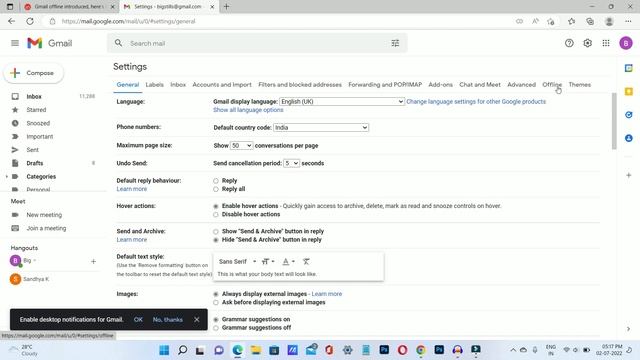Switch to the Offline settings tab
The height and width of the screenshot is (360, 640).
(x=552, y=84)
